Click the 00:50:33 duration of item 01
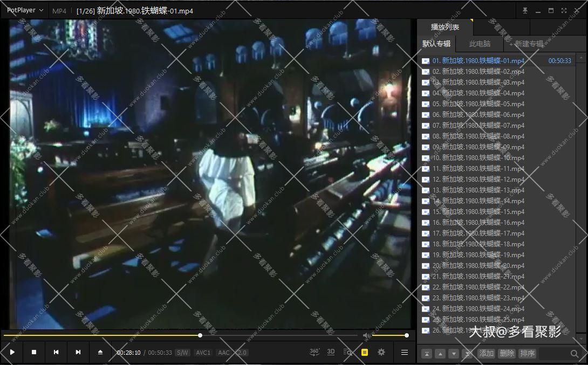 pos(559,61)
